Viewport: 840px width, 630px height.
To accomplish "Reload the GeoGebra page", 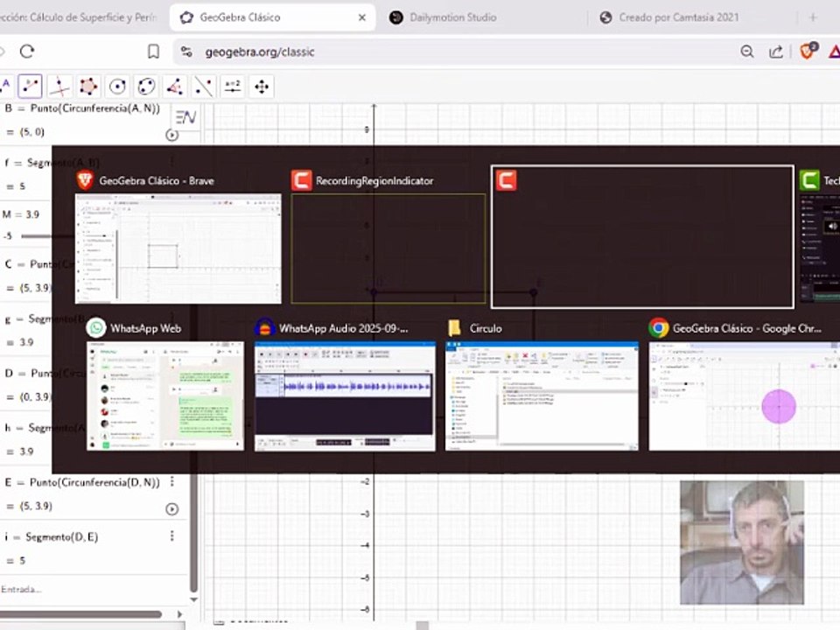I will pyautogui.click(x=27, y=52).
